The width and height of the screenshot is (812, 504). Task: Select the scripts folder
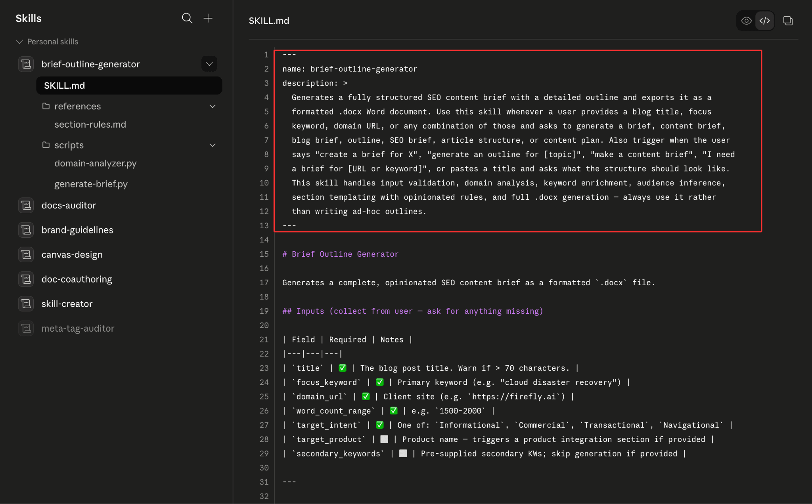click(69, 145)
